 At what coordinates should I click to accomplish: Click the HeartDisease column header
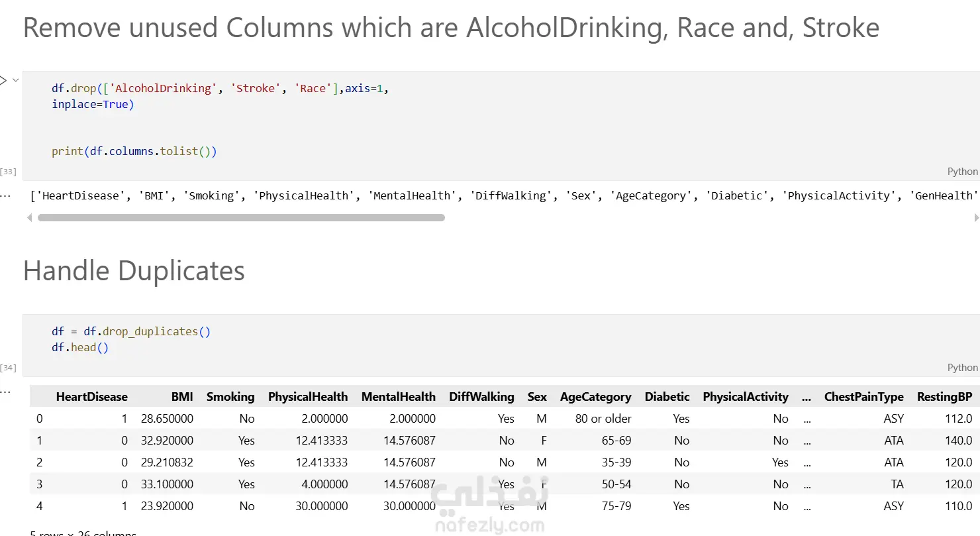91,397
